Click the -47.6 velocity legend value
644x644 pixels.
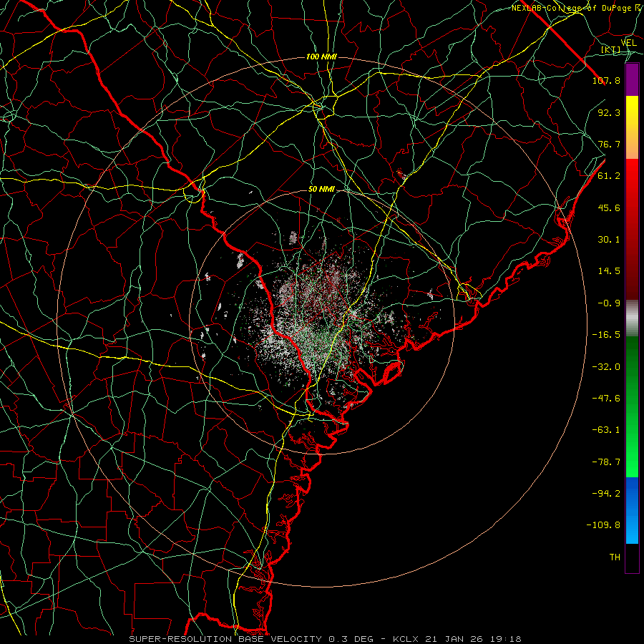[606, 399]
